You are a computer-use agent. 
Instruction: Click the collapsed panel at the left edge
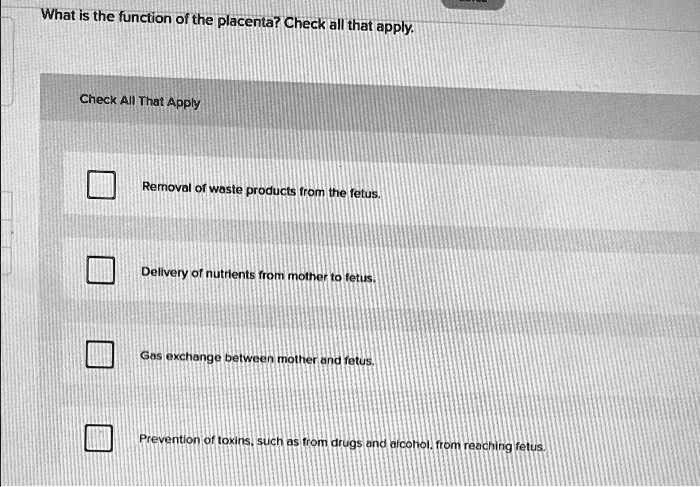pos(7,60)
